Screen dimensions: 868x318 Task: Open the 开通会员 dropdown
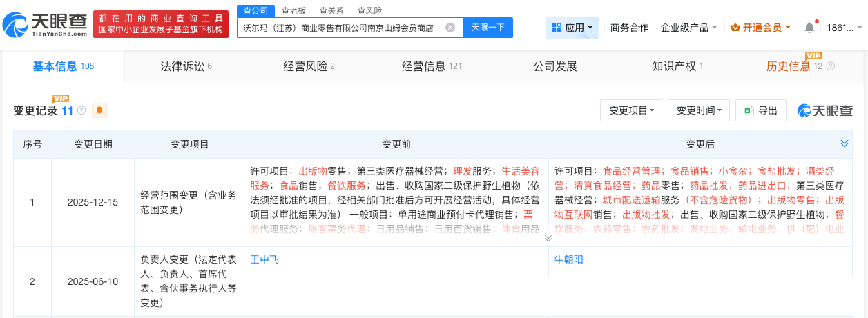[761, 28]
